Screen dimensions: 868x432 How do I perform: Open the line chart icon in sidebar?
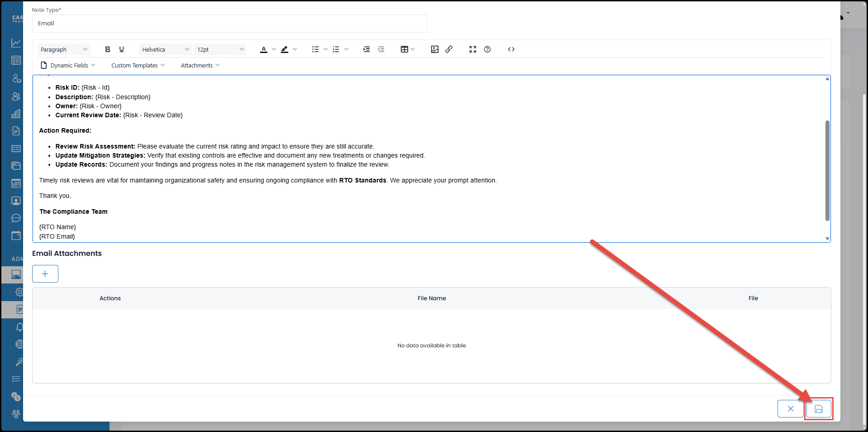coord(16,43)
